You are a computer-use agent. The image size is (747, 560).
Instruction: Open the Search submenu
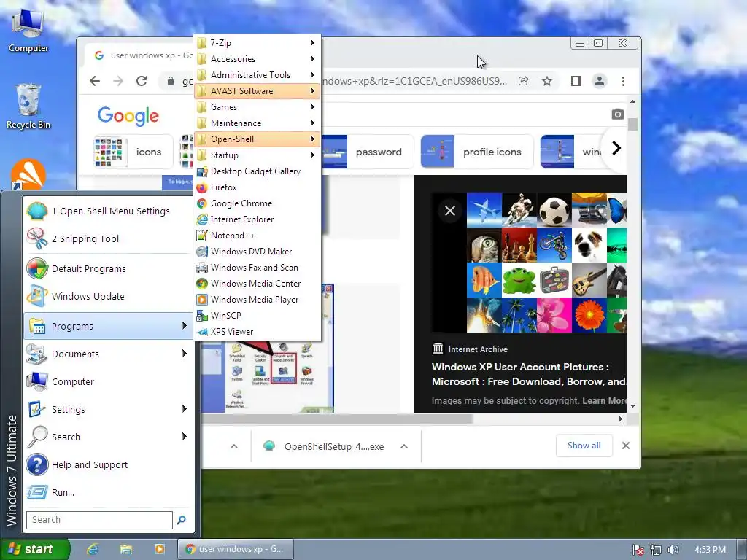coord(108,437)
